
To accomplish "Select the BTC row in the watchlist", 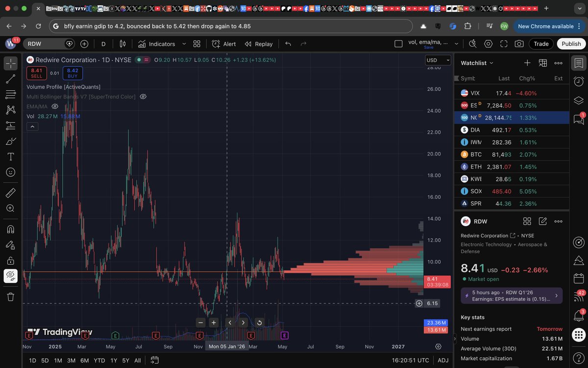I will [512, 155].
